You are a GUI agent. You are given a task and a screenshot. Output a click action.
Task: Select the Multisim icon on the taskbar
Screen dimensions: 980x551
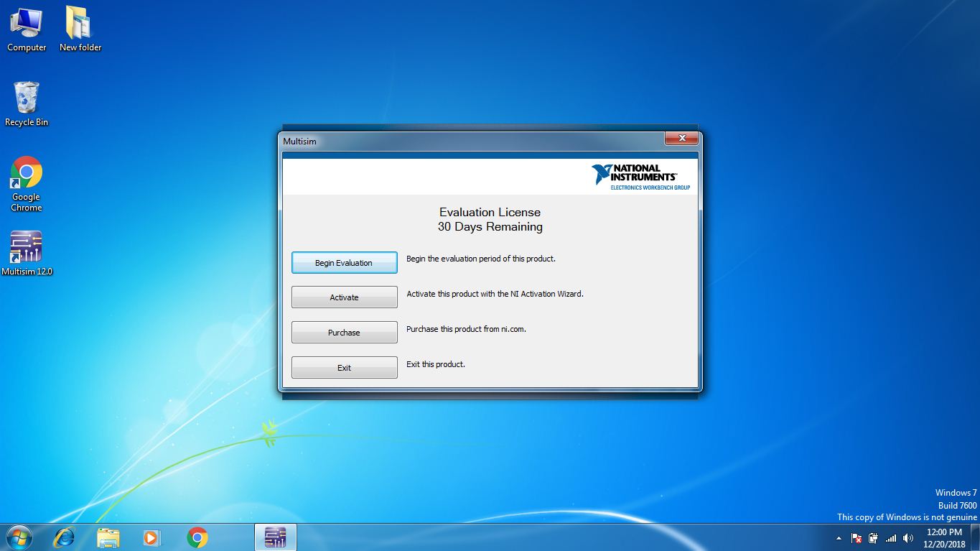(x=276, y=537)
